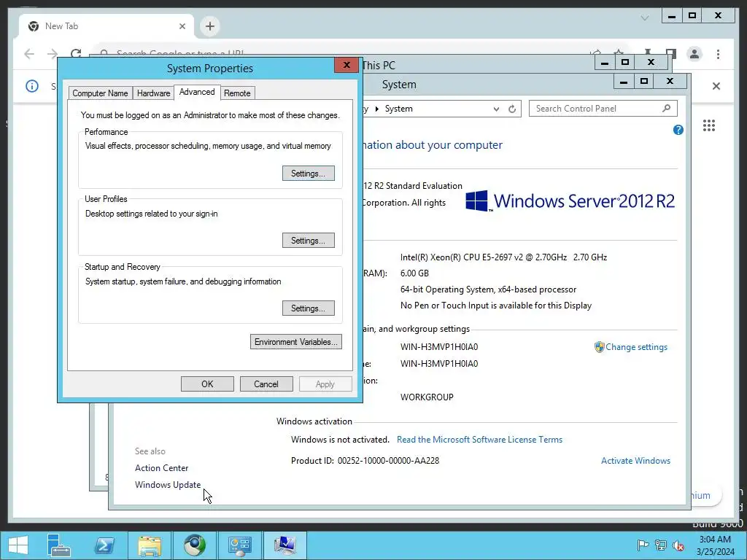Image resolution: width=747 pixels, height=560 pixels.
Task: Open Performance Settings in System Properties
Action: (x=309, y=174)
